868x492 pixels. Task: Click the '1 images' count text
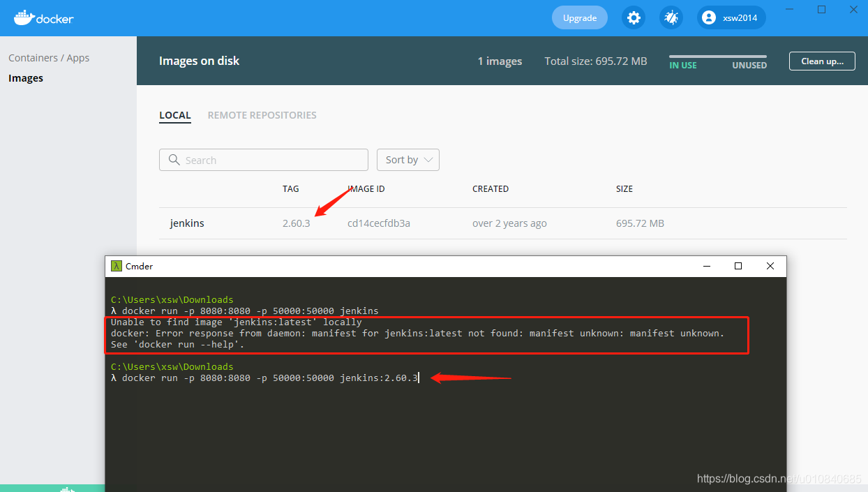(500, 61)
